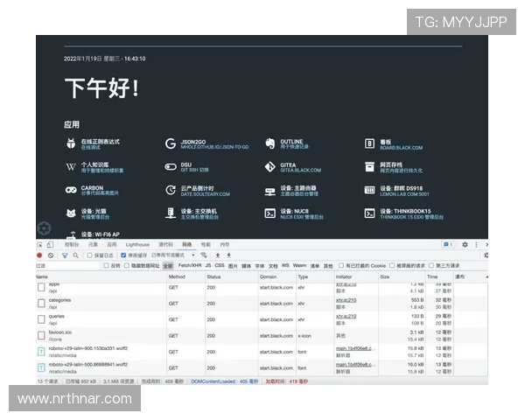Check the 隐藏数据网址 checkbox

[x=127, y=266]
